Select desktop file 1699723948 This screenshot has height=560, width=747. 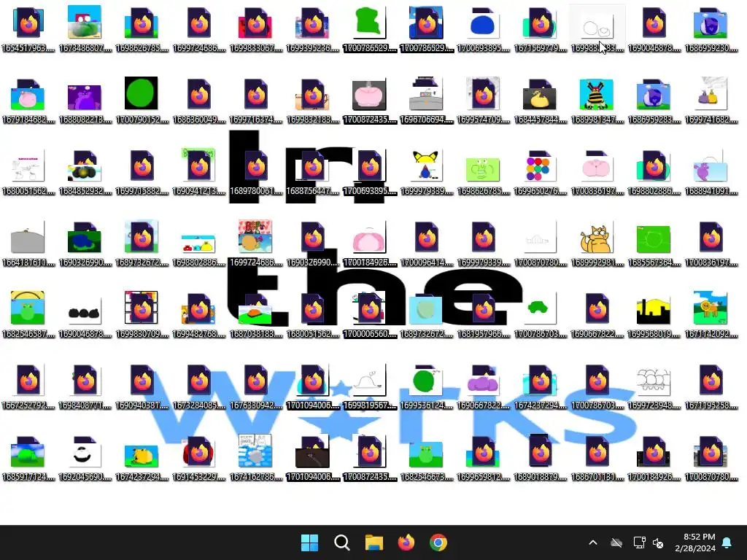654,386
